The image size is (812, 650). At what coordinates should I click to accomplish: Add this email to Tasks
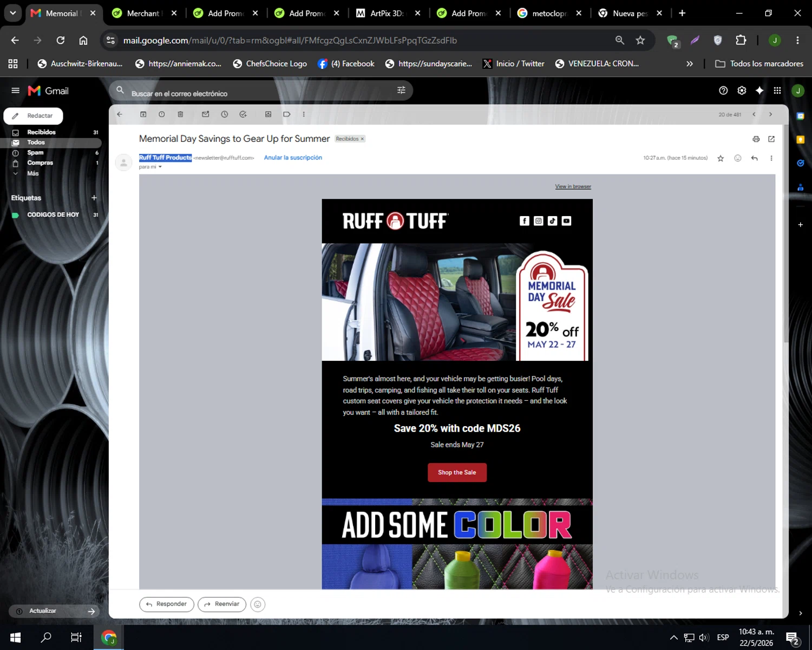click(243, 114)
